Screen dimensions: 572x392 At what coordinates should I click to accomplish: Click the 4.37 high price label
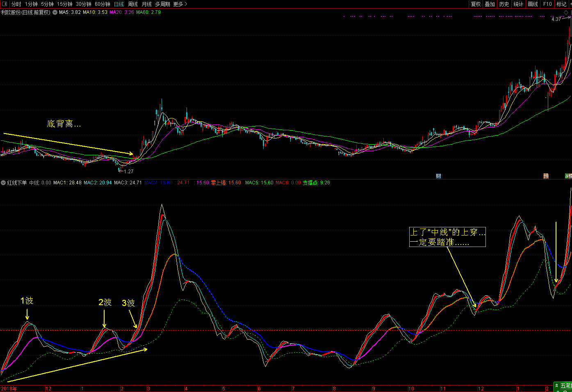point(556,19)
